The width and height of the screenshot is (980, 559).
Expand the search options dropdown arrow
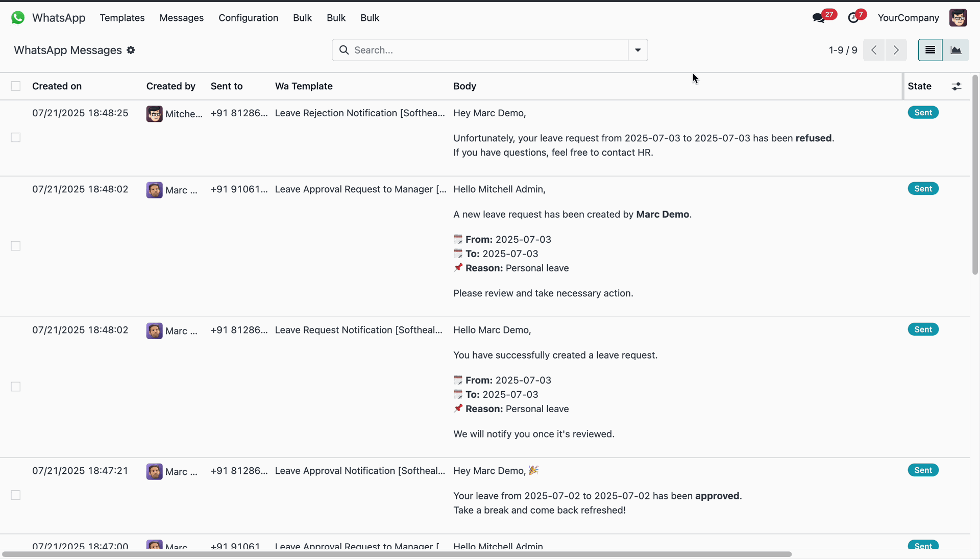pos(638,50)
